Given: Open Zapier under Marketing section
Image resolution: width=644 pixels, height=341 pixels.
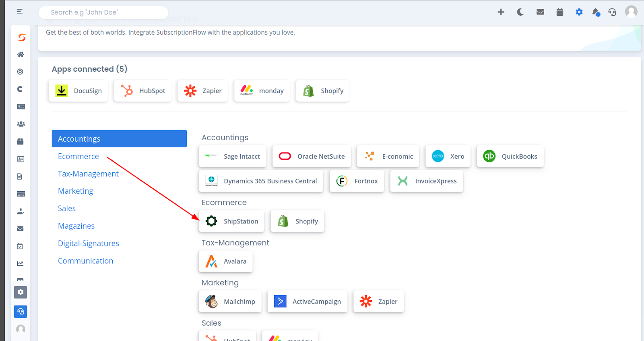Looking at the screenshot, I should 379,302.
